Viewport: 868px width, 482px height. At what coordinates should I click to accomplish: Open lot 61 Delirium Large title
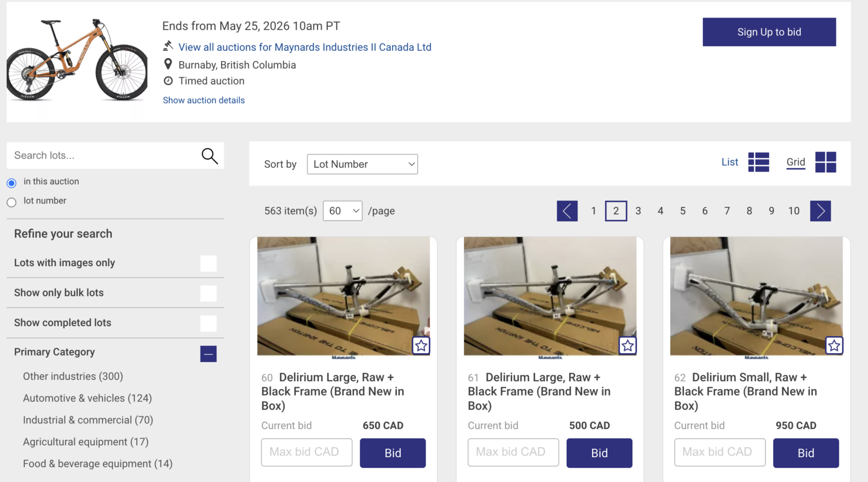(x=539, y=392)
